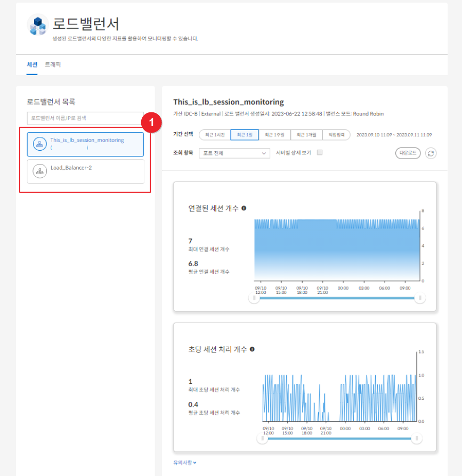Open the 포트 전체 dropdown
The width and height of the screenshot is (462, 476).
click(x=234, y=153)
